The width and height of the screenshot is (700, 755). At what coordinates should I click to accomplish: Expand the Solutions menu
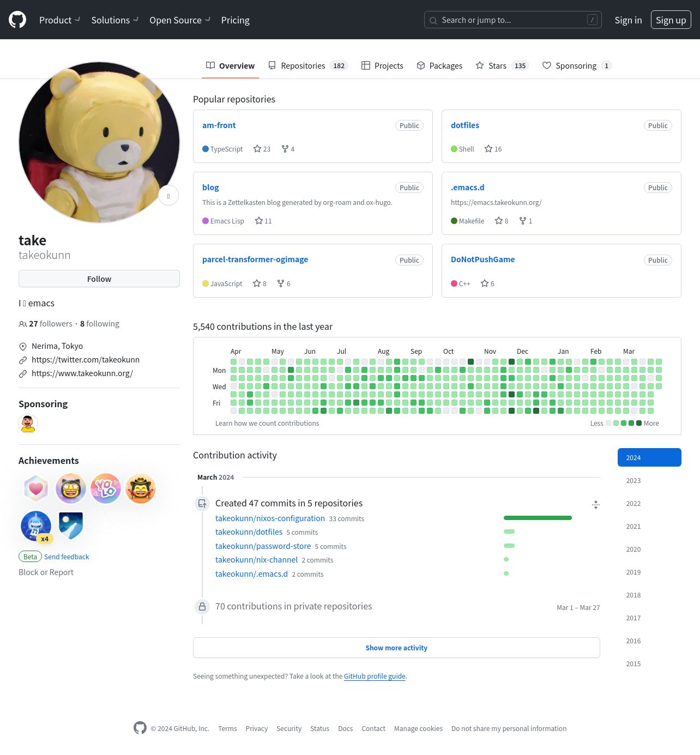tap(114, 20)
